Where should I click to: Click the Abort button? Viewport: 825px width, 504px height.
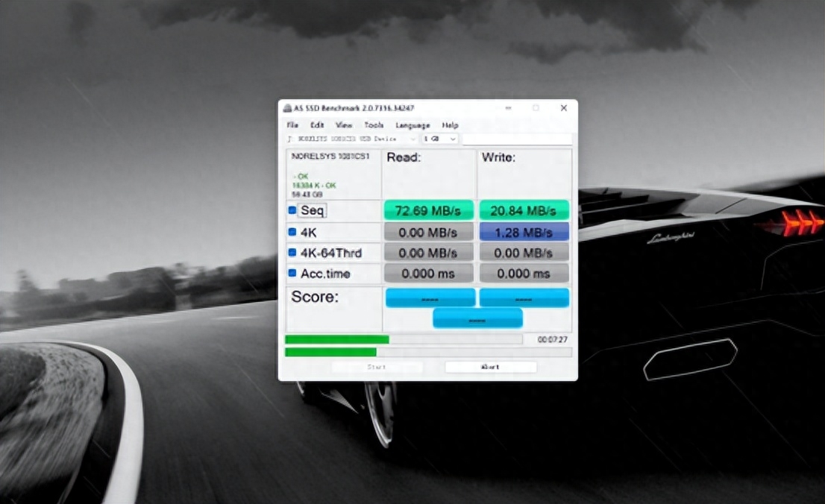click(x=490, y=367)
